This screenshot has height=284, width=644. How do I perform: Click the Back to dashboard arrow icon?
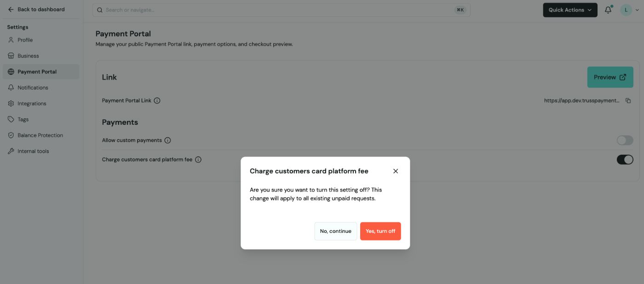(11, 9)
